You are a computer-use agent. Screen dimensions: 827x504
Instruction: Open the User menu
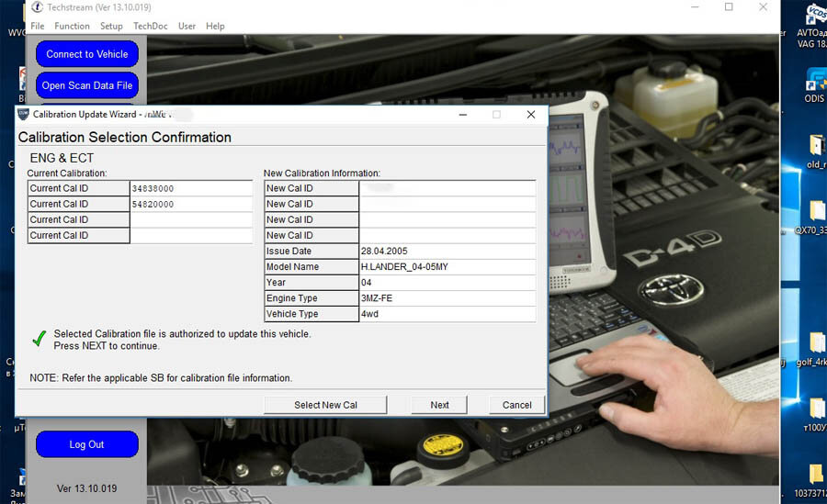click(x=187, y=26)
